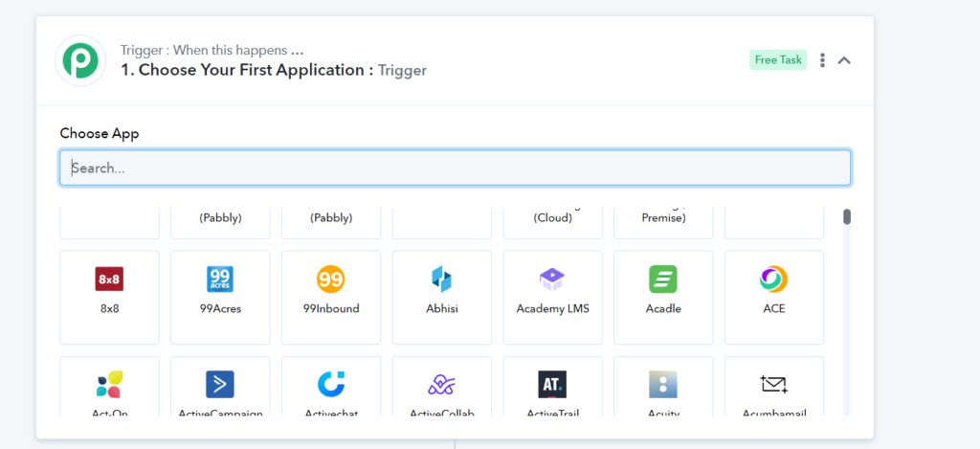Collapse the trigger step with chevron
Image resolution: width=980 pixels, height=449 pixels.
(844, 60)
